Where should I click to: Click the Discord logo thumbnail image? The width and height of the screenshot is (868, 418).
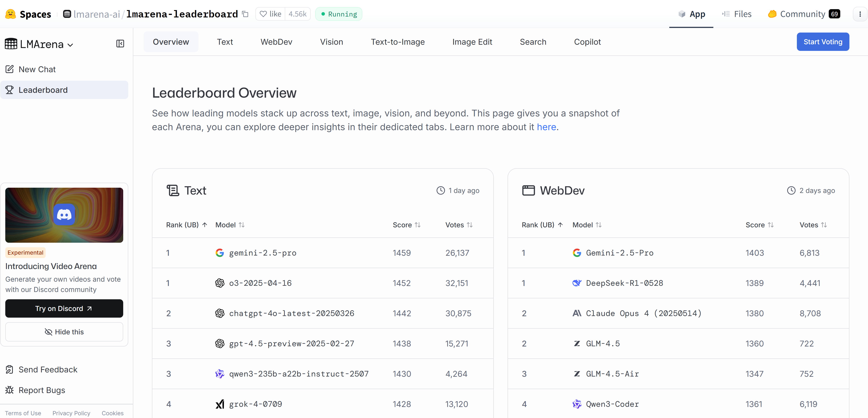64,215
